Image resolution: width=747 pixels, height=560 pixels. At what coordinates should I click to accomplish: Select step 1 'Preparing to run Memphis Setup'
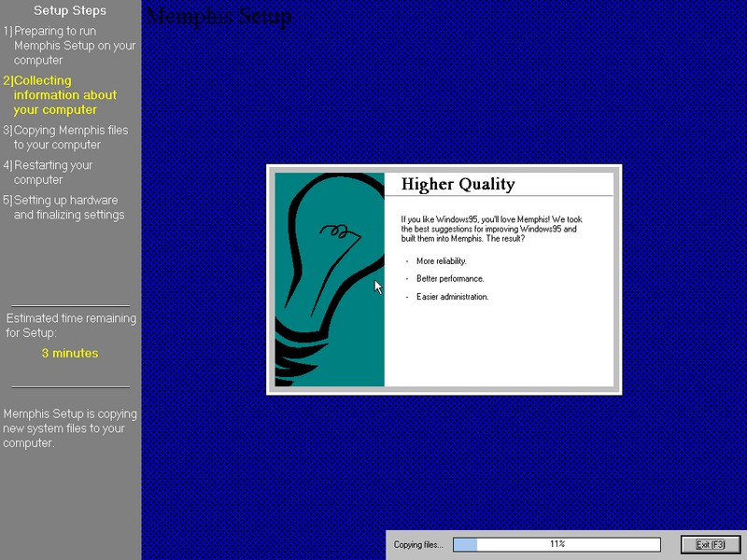[x=69, y=46]
